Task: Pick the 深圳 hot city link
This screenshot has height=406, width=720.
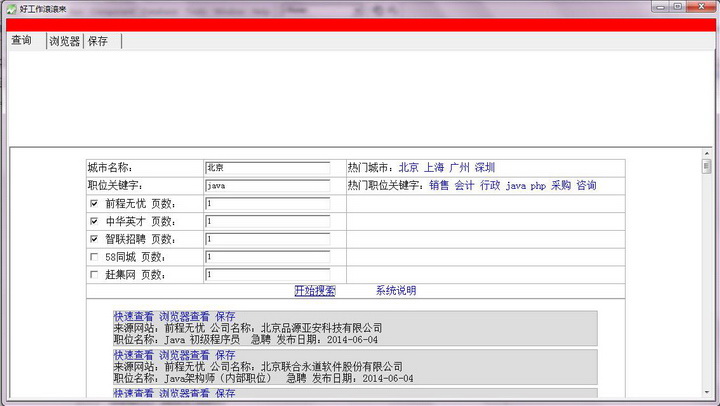Action: point(484,168)
